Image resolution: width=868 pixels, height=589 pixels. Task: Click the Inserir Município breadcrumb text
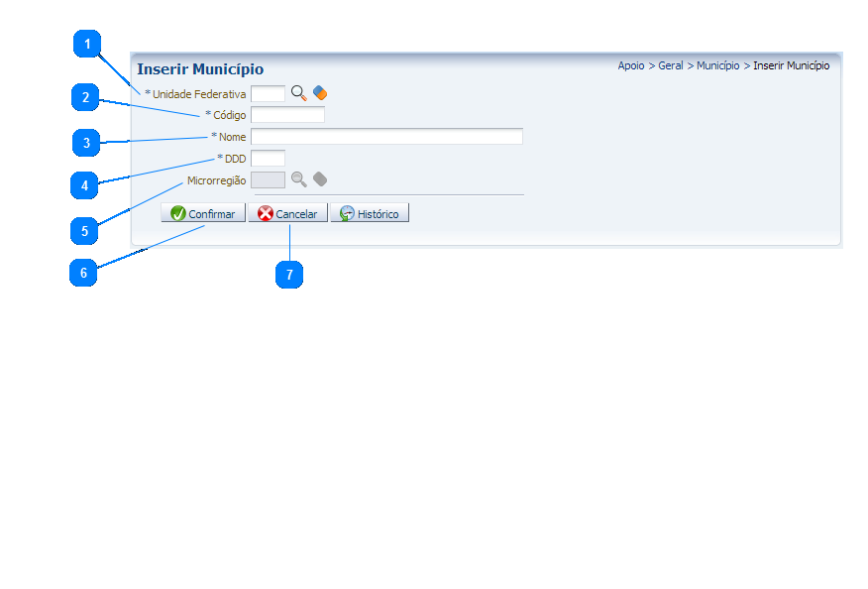pyautogui.click(x=791, y=66)
